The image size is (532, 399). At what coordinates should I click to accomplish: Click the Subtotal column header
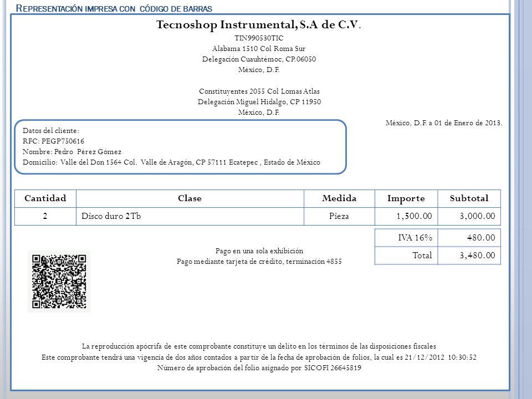469,198
